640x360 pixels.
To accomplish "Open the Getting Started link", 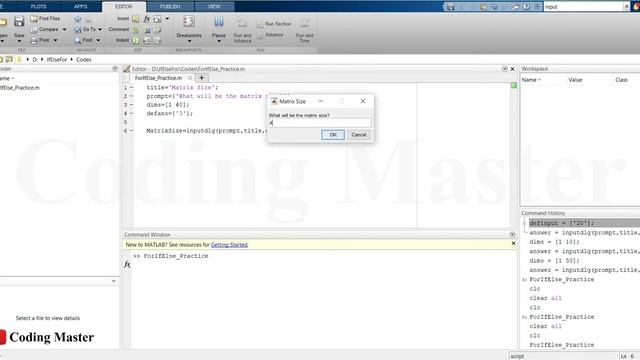I will click(x=229, y=245).
